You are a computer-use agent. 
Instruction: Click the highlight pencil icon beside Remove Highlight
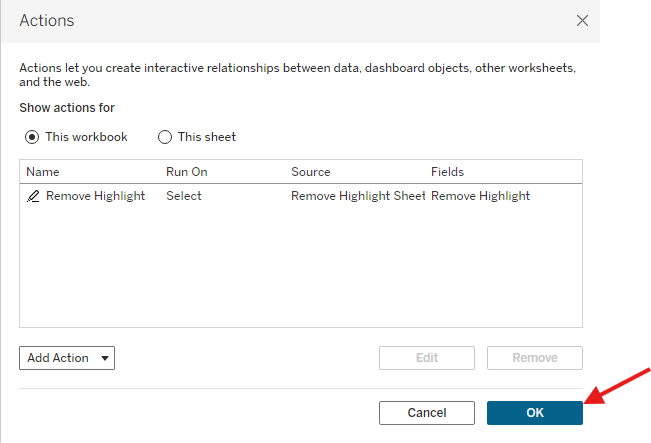(x=33, y=197)
